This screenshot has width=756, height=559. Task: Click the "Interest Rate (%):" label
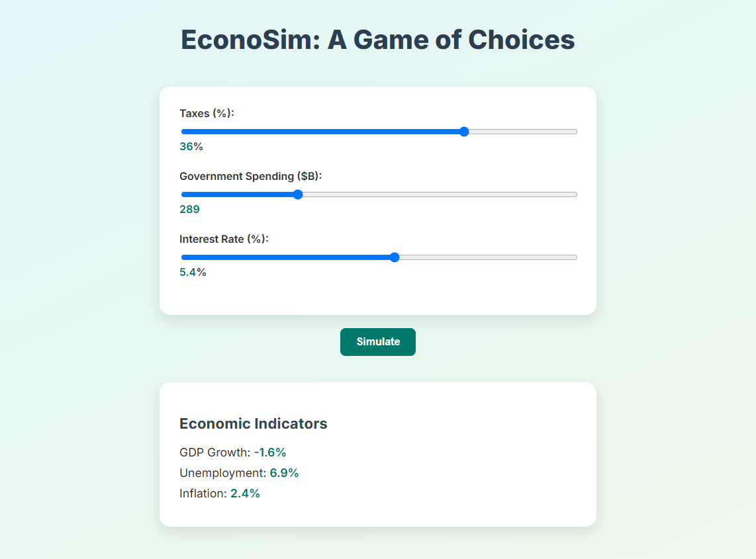coord(224,239)
